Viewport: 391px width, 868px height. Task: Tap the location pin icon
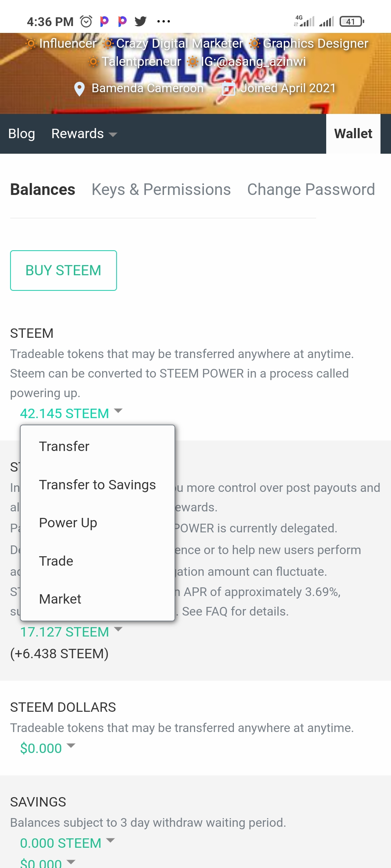pyautogui.click(x=79, y=89)
